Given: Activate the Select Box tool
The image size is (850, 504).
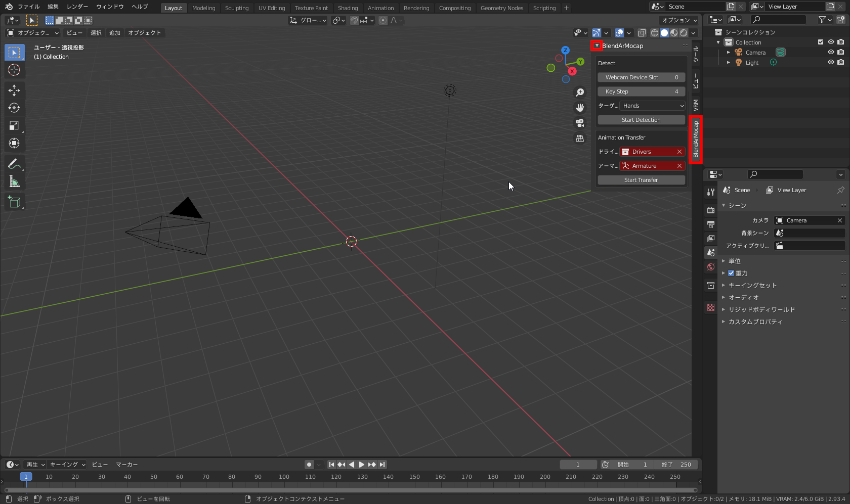Looking at the screenshot, I should (14, 52).
